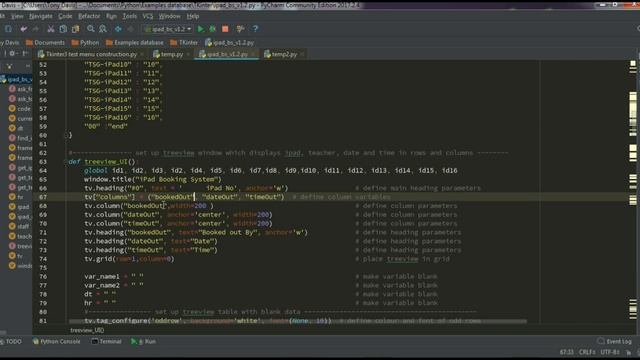Open the Refactor menu
This screenshot has height=360, width=640.
[x=89, y=16]
